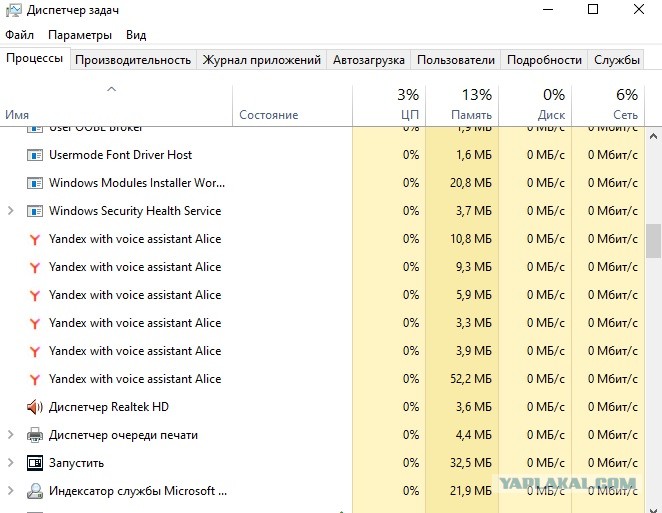The height and width of the screenshot is (513, 662).
Task: Click the Yandex icon with 52,2 МБ memory
Action: [35, 380]
